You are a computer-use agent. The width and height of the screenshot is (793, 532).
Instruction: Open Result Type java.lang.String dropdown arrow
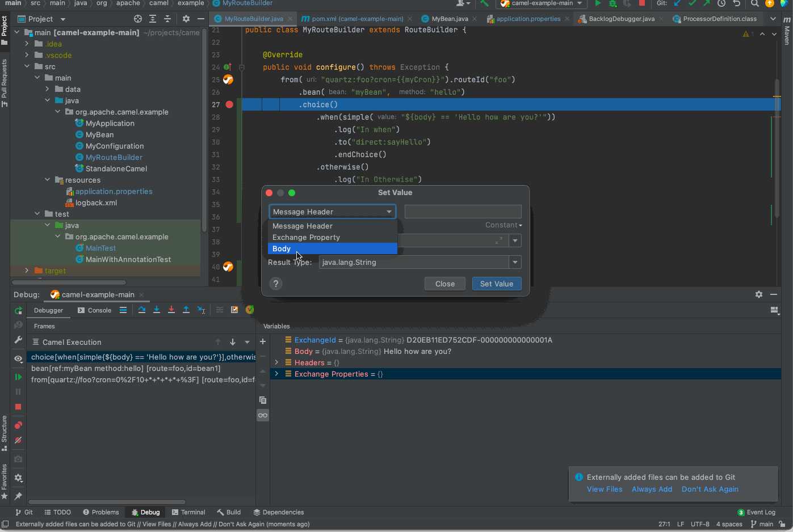(x=515, y=262)
